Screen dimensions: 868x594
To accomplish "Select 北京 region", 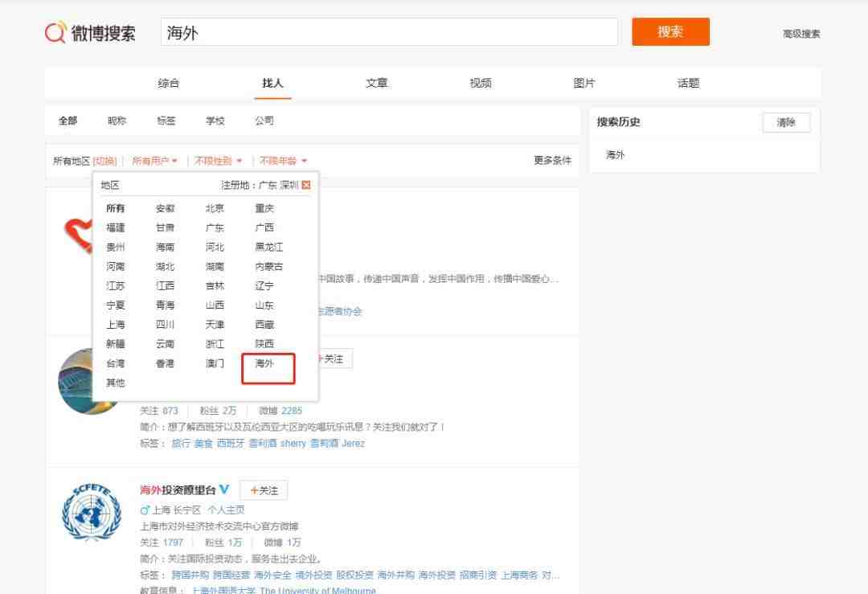I will point(215,208).
